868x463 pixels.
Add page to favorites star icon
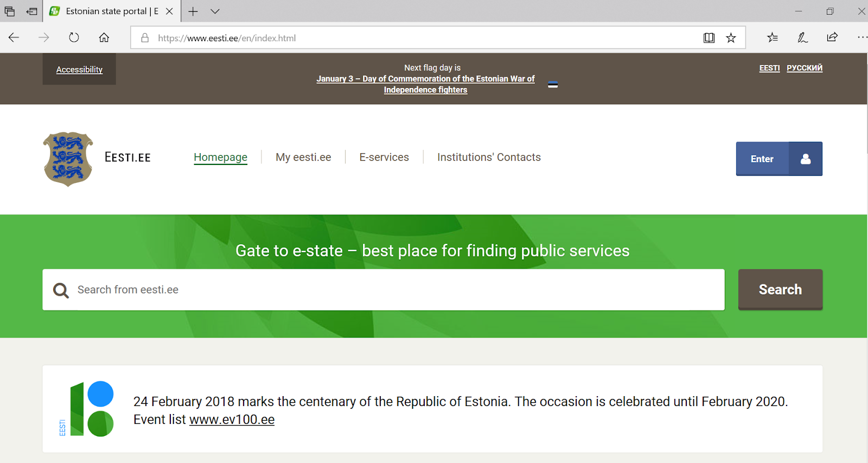pos(731,38)
